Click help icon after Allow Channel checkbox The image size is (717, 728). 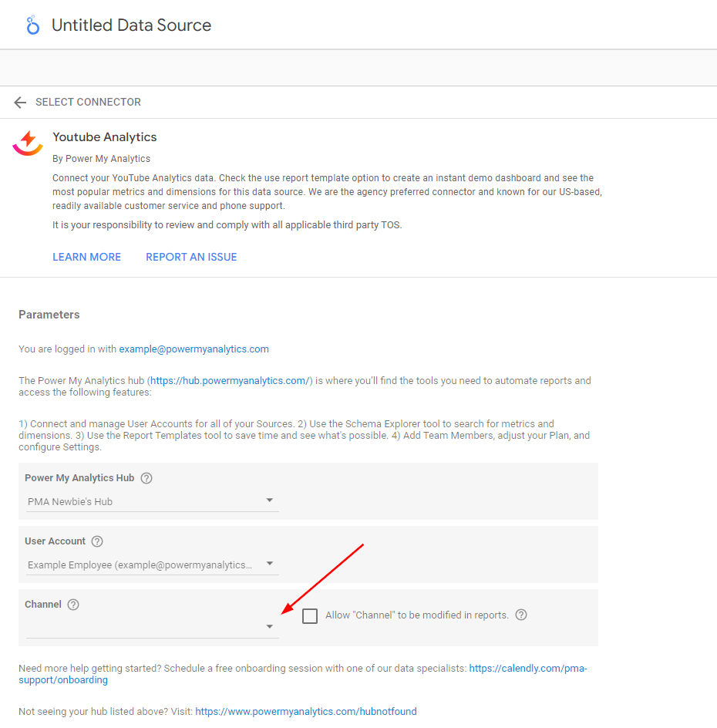point(521,615)
